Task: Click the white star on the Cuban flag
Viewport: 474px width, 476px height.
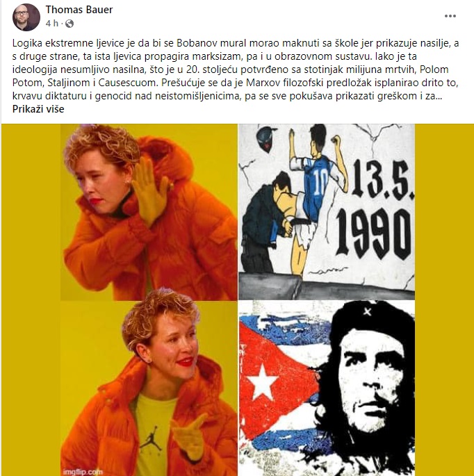Action: [x=262, y=382]
